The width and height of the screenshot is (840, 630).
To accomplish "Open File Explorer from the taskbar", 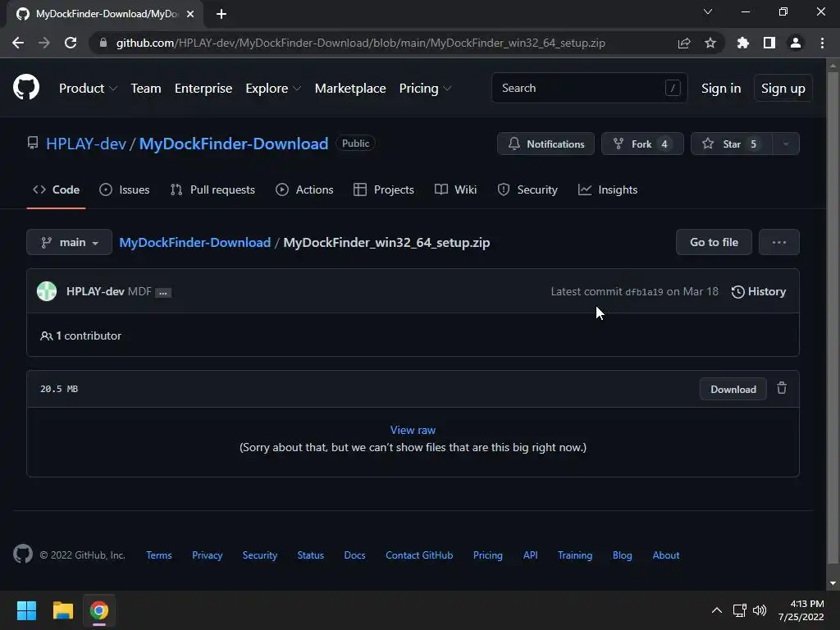I will [x=62, y=610].
